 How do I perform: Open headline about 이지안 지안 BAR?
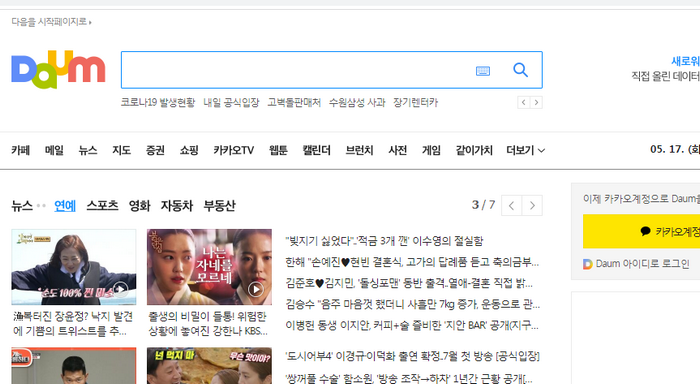[412, 326]
